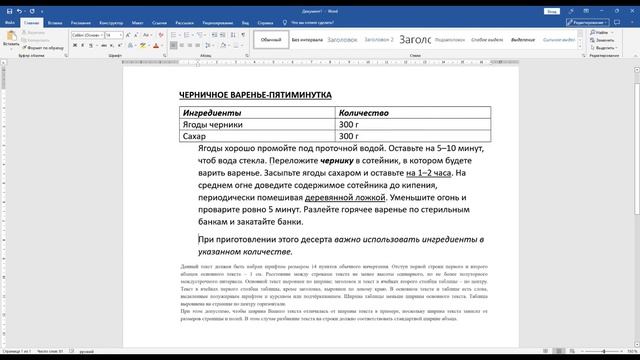Click the Paste clipboard icon
The height and width of the screenshot is (360, 640).
11,36
